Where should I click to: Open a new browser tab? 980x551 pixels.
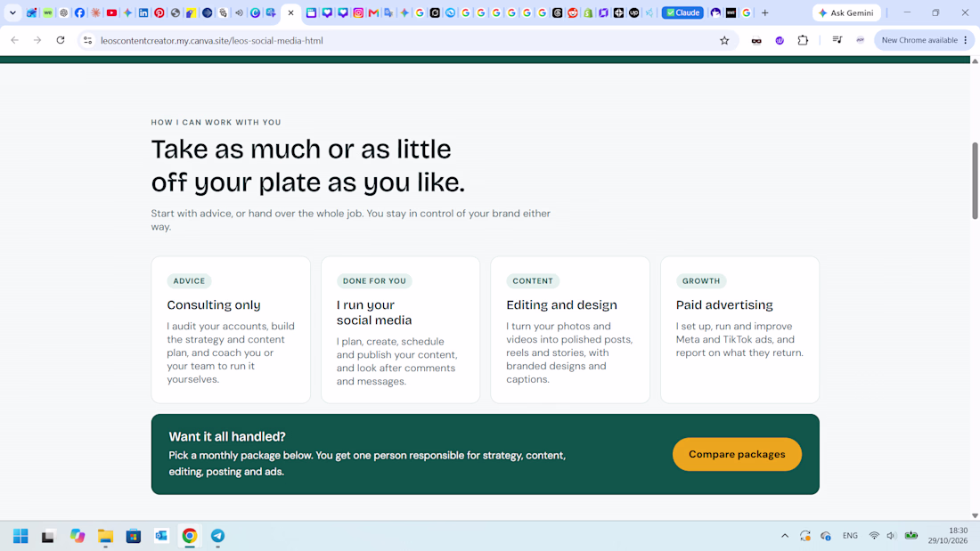pyautogui.click(x=765, y=12)
